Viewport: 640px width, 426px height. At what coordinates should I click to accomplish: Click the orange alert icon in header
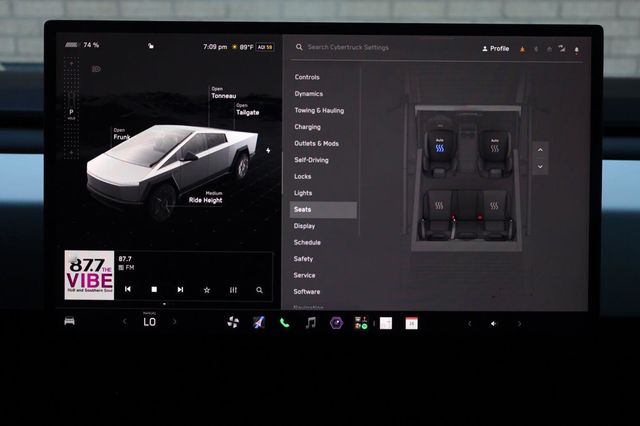[522, 49]
